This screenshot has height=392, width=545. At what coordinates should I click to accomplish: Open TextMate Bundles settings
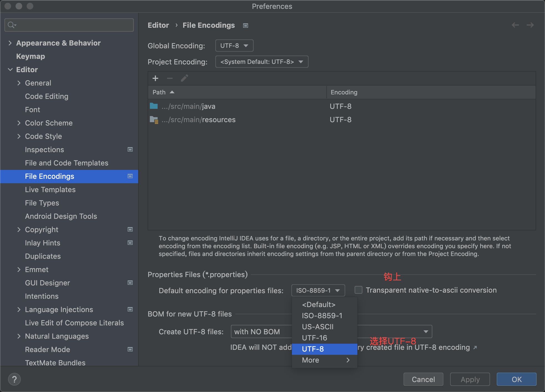click(55, 363)
